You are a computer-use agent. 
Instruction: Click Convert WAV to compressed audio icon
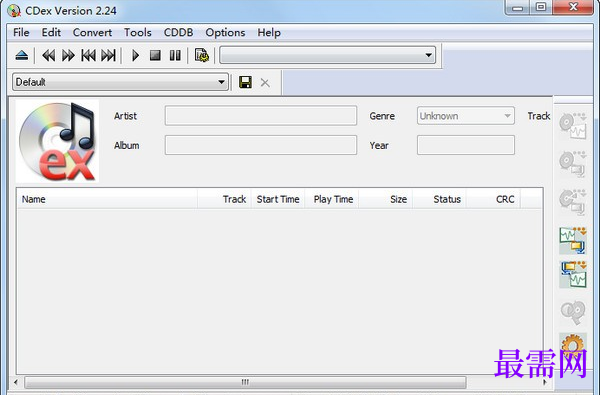click(573, 240)
